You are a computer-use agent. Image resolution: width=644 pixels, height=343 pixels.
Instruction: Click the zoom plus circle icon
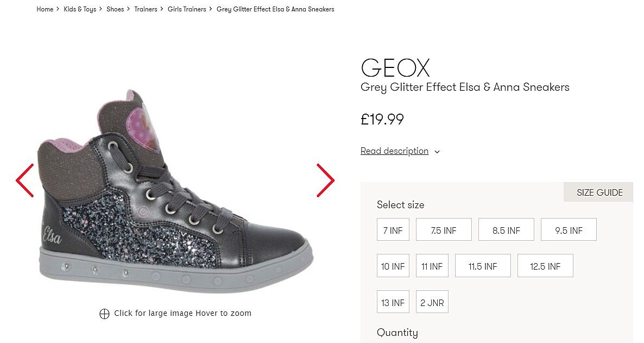point(104,314)
